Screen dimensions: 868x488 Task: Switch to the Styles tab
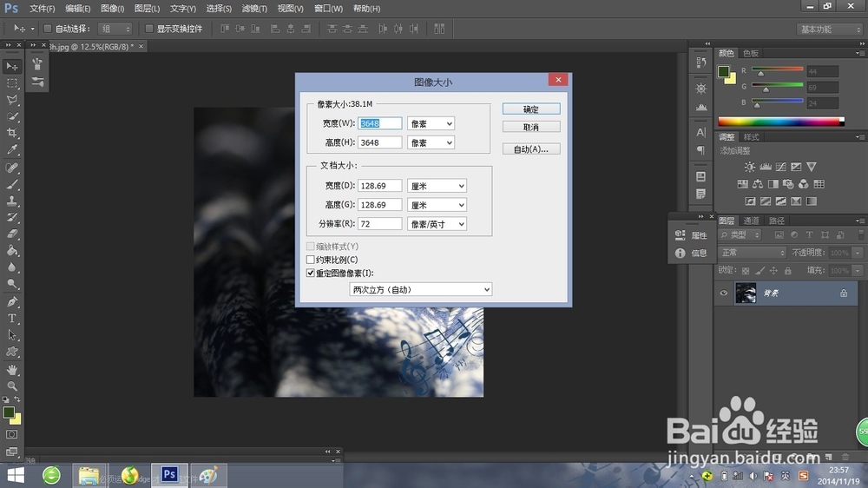tap(751, 137)
